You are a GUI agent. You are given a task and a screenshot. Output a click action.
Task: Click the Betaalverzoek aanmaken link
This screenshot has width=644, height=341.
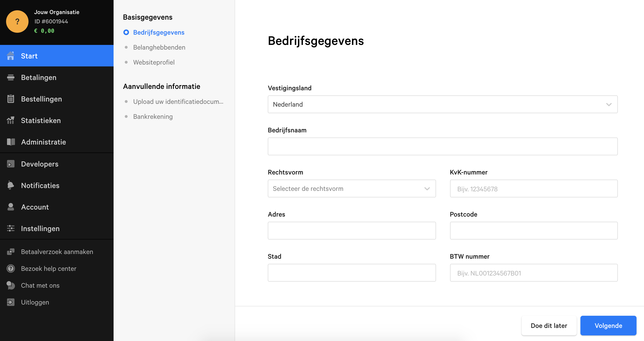click(57, 252)
